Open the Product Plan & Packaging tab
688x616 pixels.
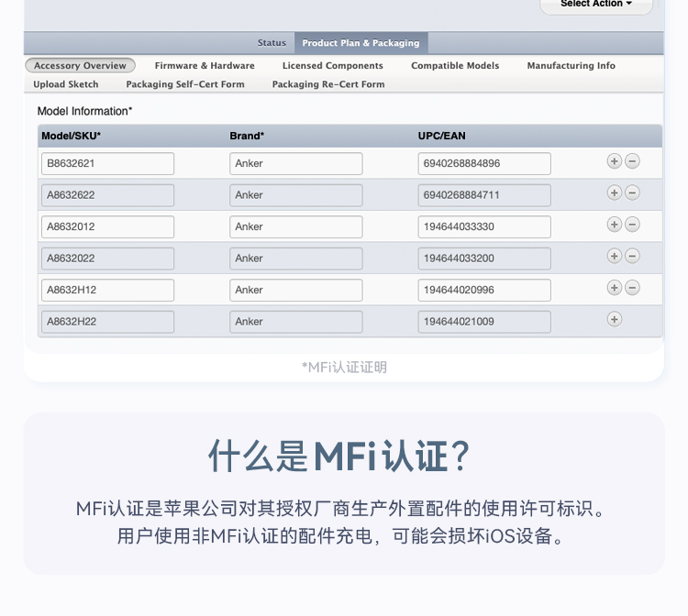coord(361,43)
